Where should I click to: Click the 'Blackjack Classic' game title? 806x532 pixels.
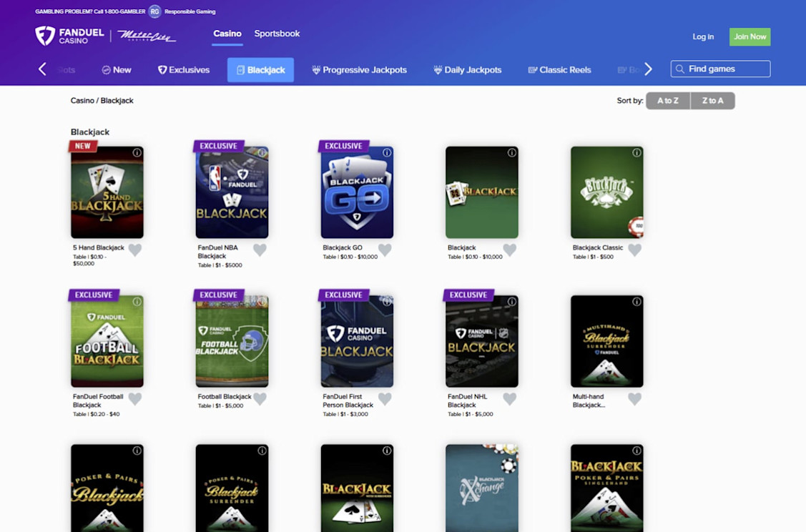click(597, 247)
